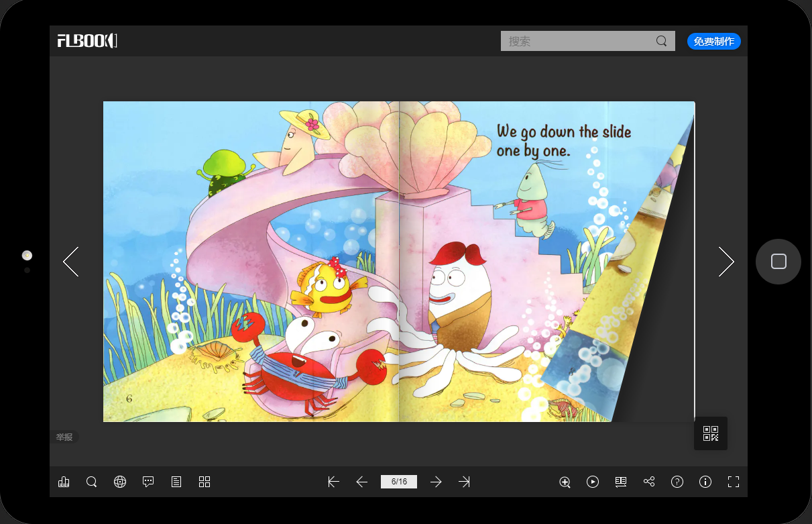Viewport: 812px width, 524px height.
Task: Jump to the first page
Action: (x=333, y=482)
